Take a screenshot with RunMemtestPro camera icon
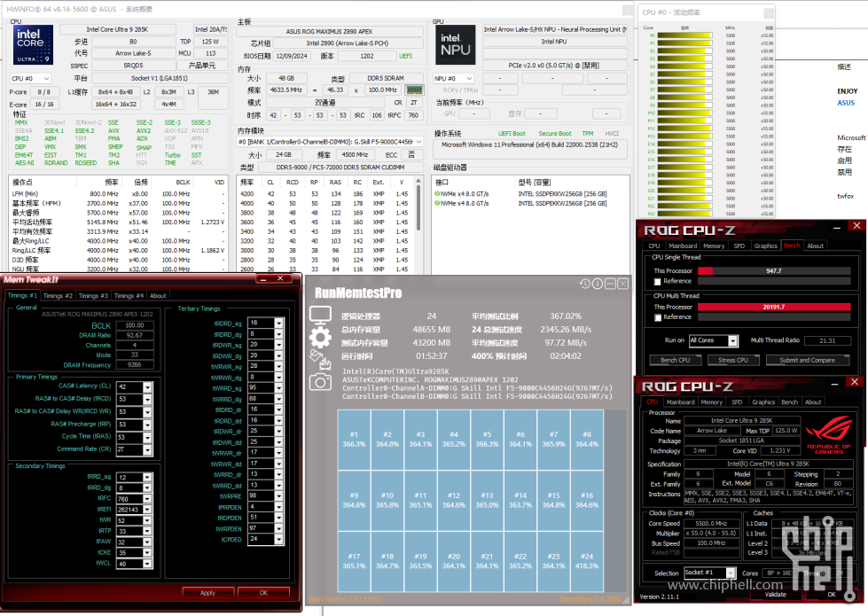The height and width of the screenshot is (616, 868). tap(321, 382)
